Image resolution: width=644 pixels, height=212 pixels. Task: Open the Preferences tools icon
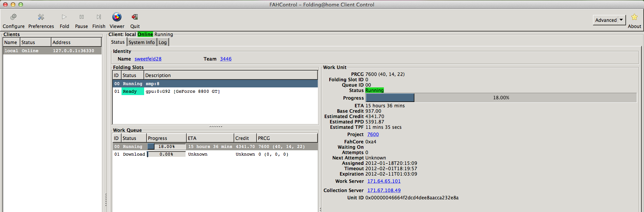pyautogui.click(x=41, y=17)
